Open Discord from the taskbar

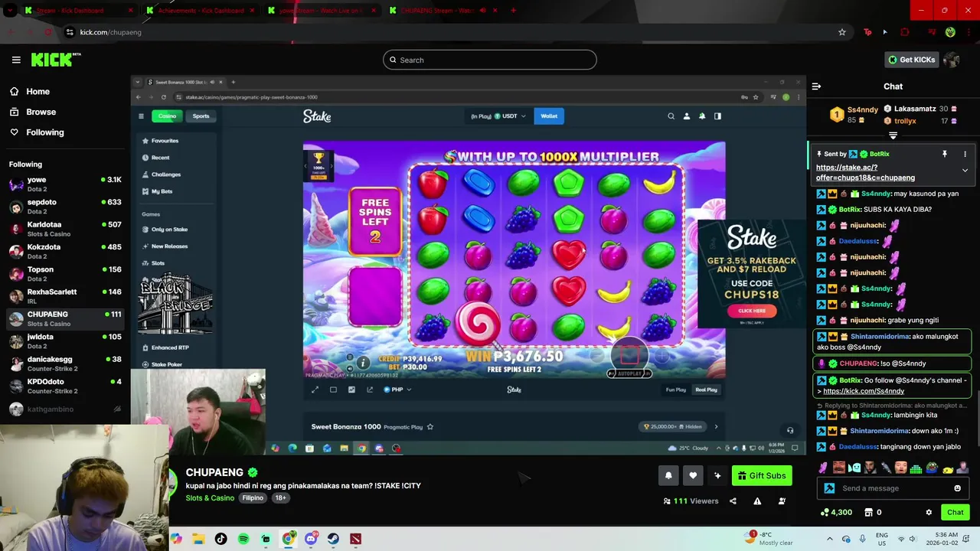point(311,539)
